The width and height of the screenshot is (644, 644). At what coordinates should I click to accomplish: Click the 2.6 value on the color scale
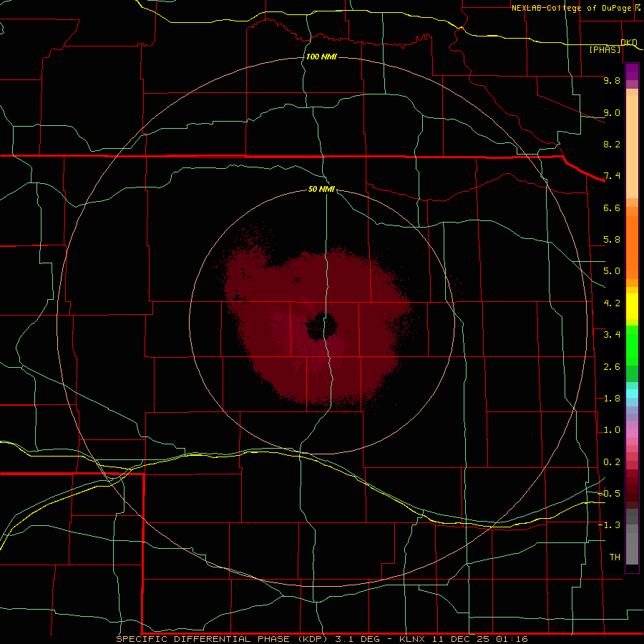612,367
